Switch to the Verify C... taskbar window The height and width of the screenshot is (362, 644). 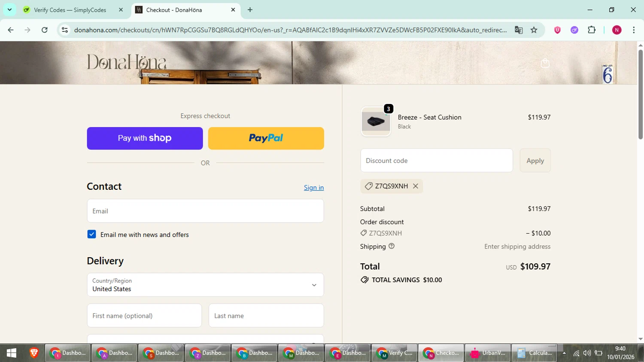tap(394, 353)
